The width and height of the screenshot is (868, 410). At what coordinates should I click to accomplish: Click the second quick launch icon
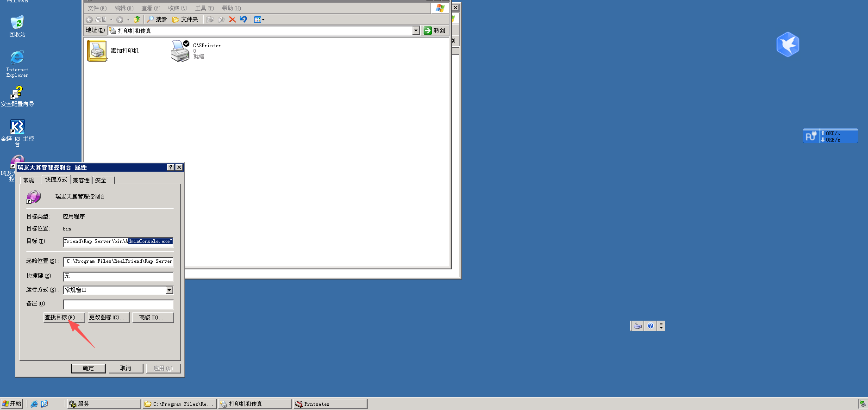(44, 404)
